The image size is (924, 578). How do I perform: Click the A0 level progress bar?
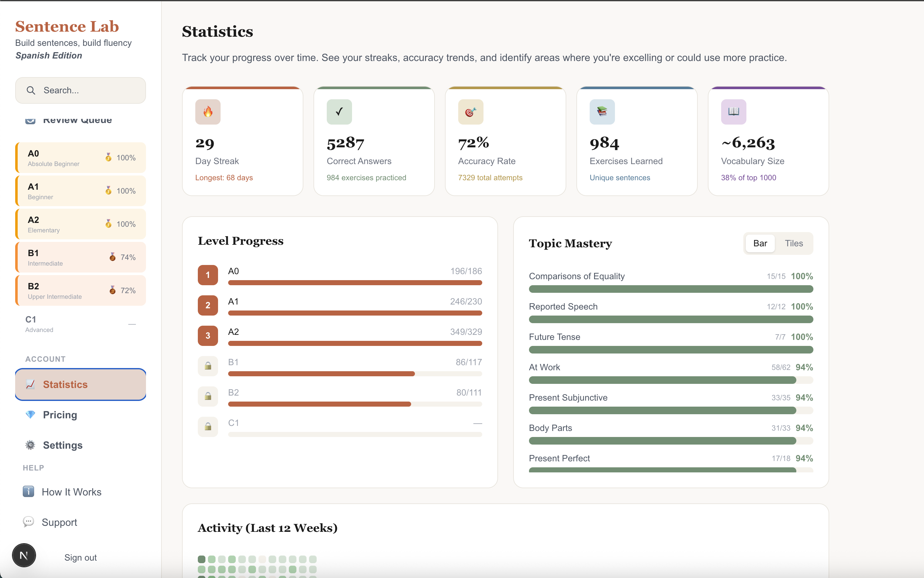pos(355,282)
